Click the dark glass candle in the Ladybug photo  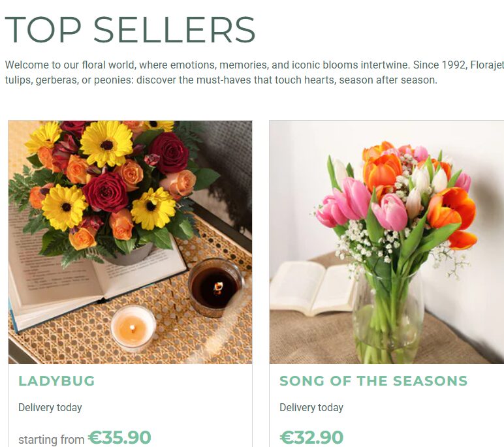point(215,287)
